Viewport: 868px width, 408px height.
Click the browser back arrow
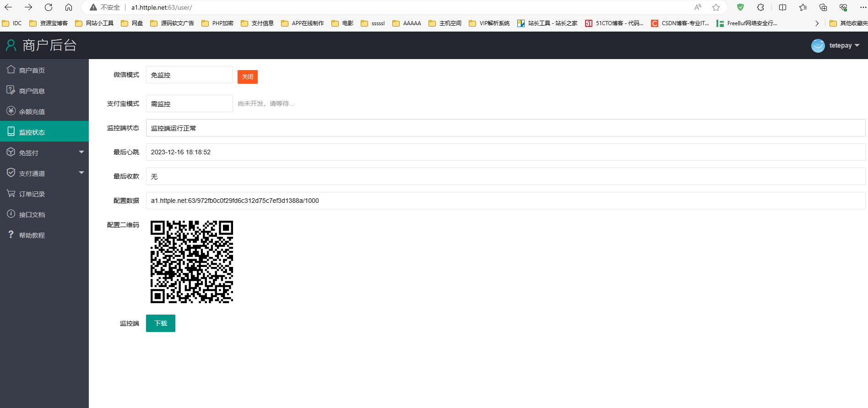8,7
